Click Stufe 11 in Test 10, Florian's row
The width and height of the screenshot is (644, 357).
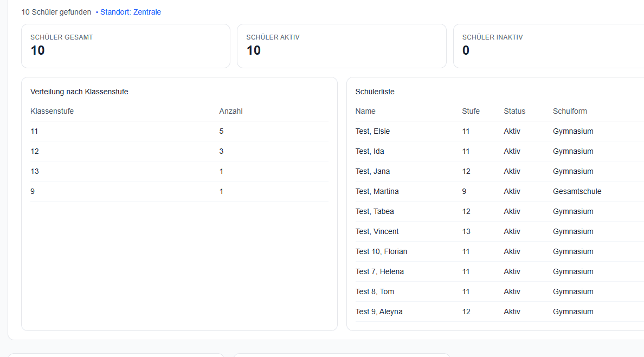click(x=466, y=251)
